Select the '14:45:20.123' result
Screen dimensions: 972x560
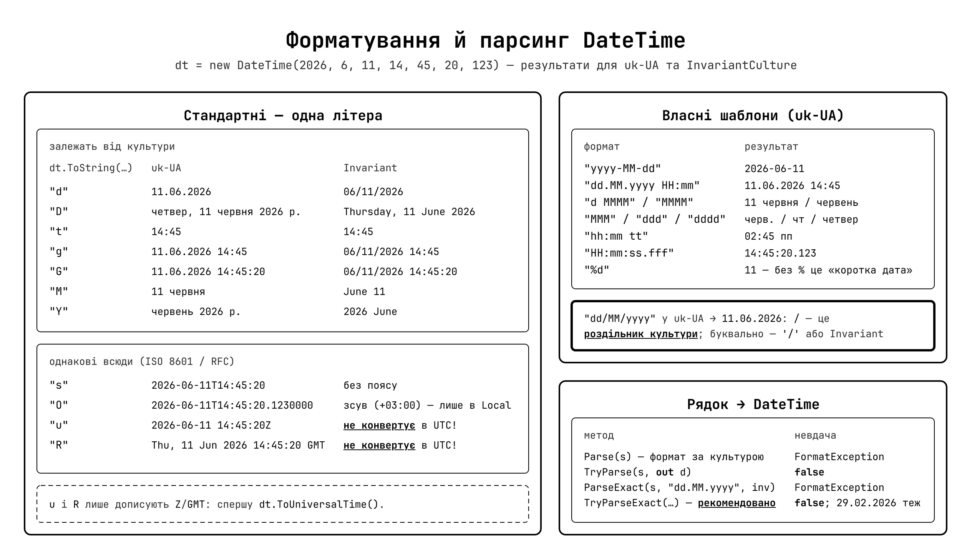pyautogui.click(x=780, y=253)
